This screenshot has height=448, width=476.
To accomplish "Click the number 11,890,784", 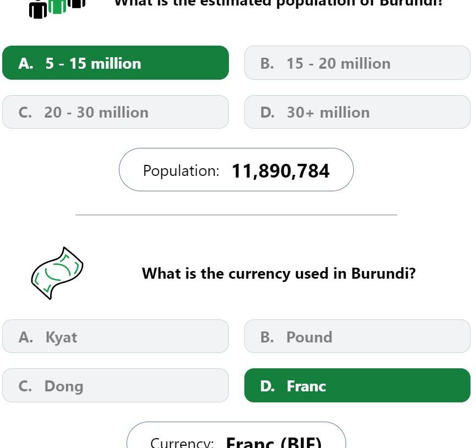I will click(280, 171).
